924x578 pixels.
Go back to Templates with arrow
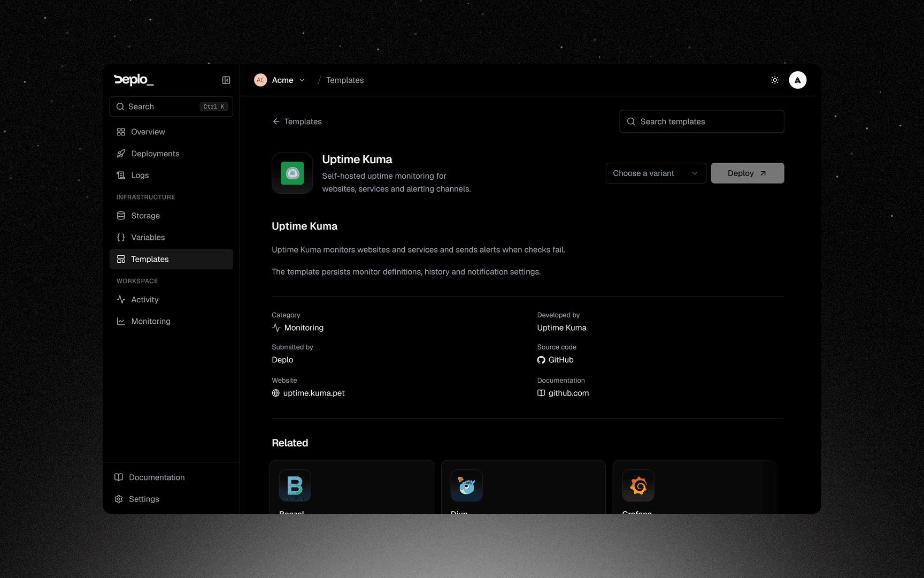tap(297, 121)
